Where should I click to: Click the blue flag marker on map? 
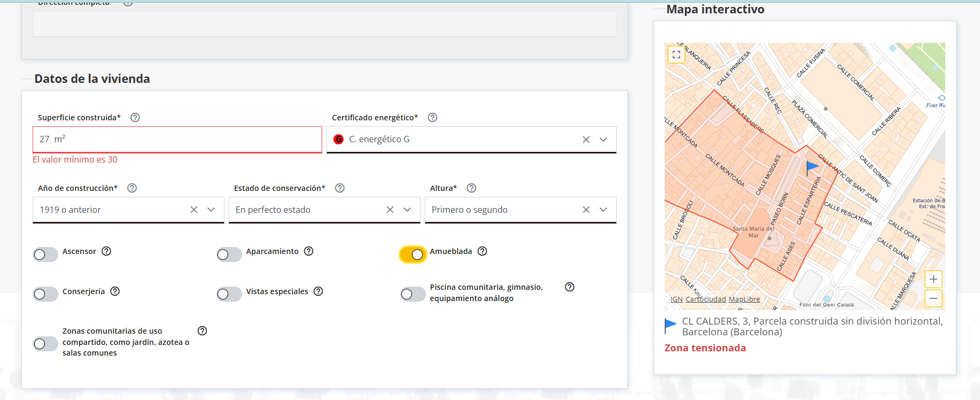pyautogui.click(x=812, y=167)
